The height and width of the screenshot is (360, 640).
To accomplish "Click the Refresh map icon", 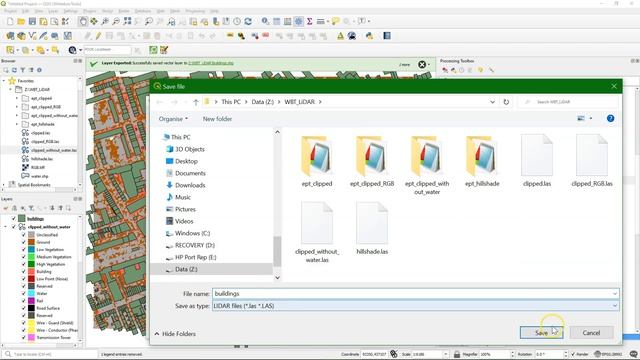I will [248, 21].
